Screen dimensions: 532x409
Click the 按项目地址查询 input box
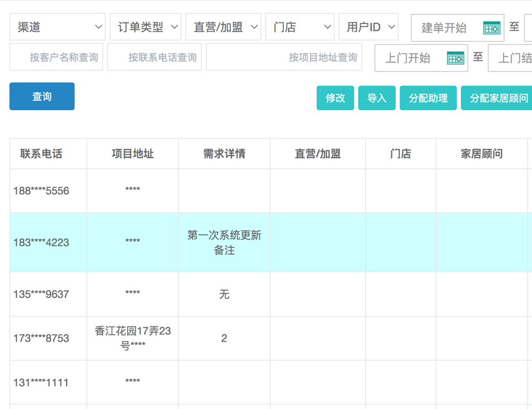(x=284, y=57)
